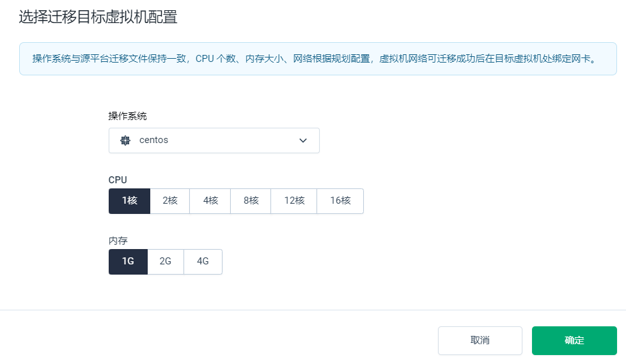Click the CentOS logo icon in selector
This screenshot has width=626, height=364.
[x=125, y=140]
